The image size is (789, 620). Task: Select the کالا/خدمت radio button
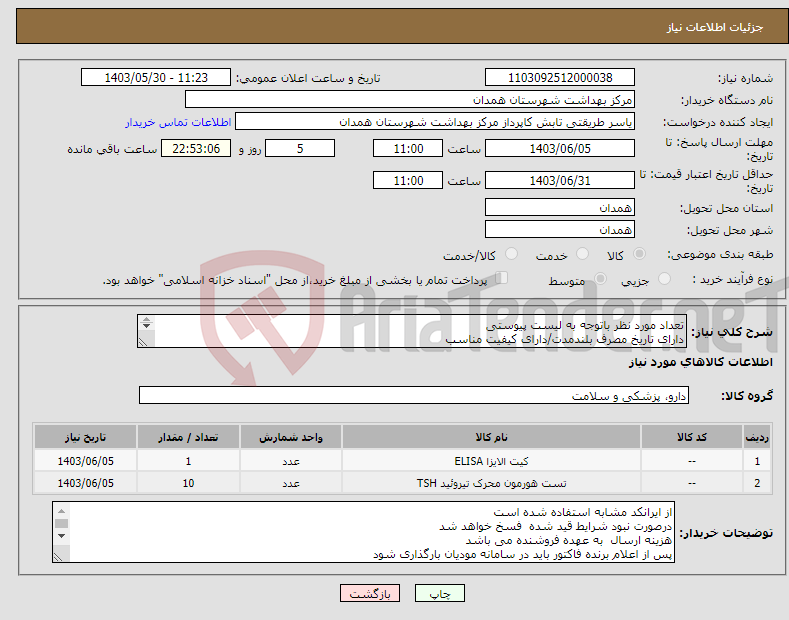click(511, 254)
